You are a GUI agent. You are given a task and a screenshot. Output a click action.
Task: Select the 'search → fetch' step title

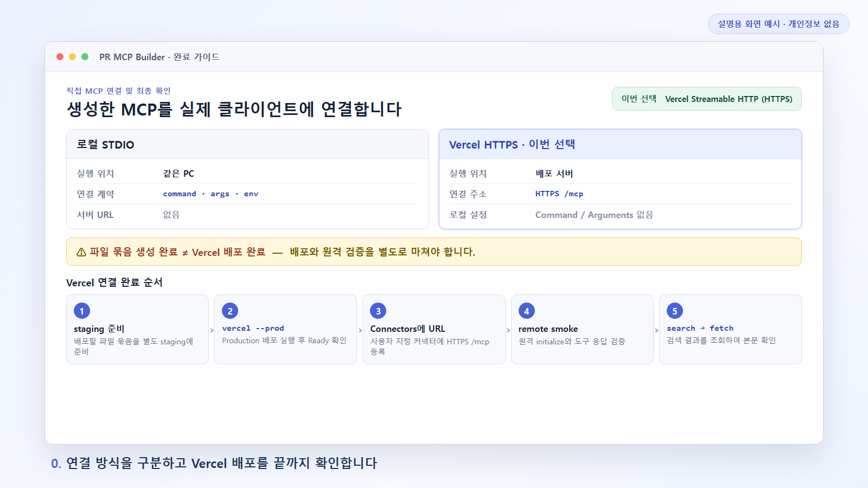point(700,328)
